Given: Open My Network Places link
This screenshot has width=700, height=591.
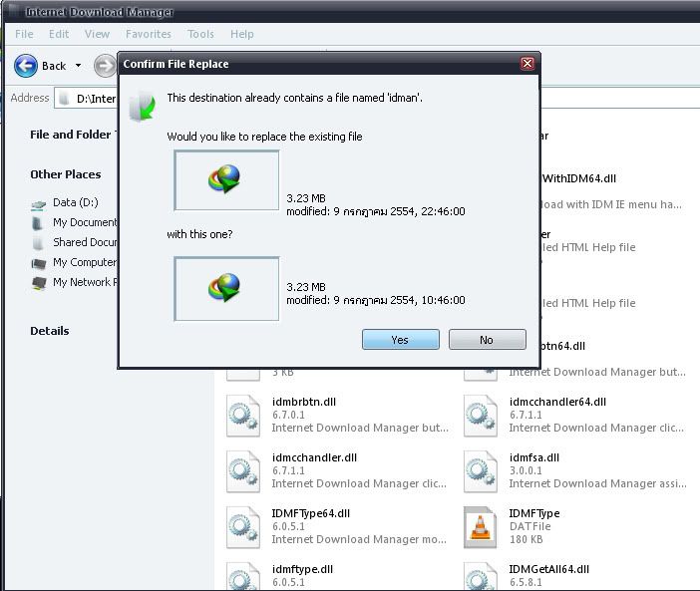Looking at the screenshot, I should click(86, 282).
